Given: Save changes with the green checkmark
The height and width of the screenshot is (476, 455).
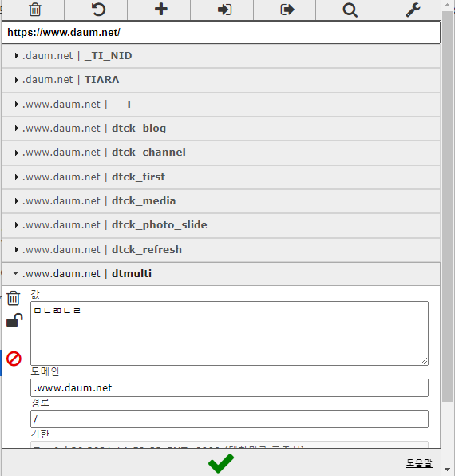Looking at the screenshot, I should 221,463.
